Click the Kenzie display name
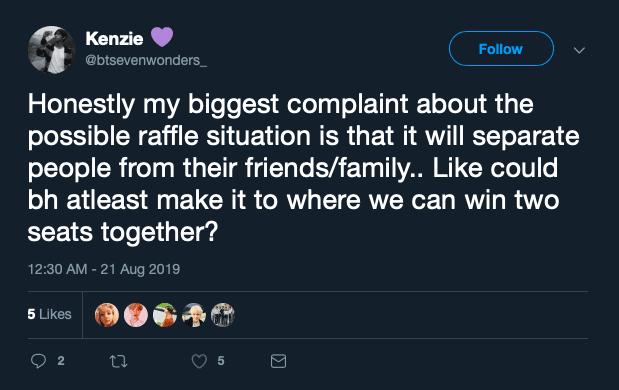 point(114,38)
